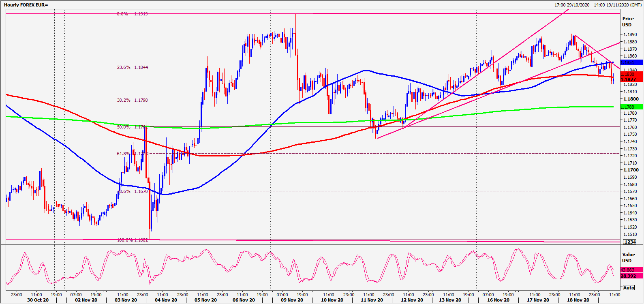The width and height of the screenshot is (644, 304).
Task: Click the bold 1.1700 price axis label
Action: coord(631,170)
